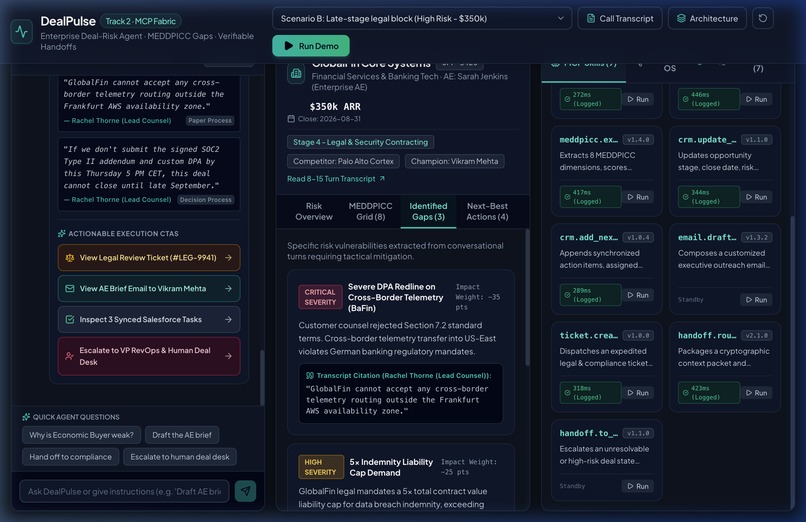Click the sparkle icon by Actionable Execution CTAs
806x522 pixels.
point(62,234)
